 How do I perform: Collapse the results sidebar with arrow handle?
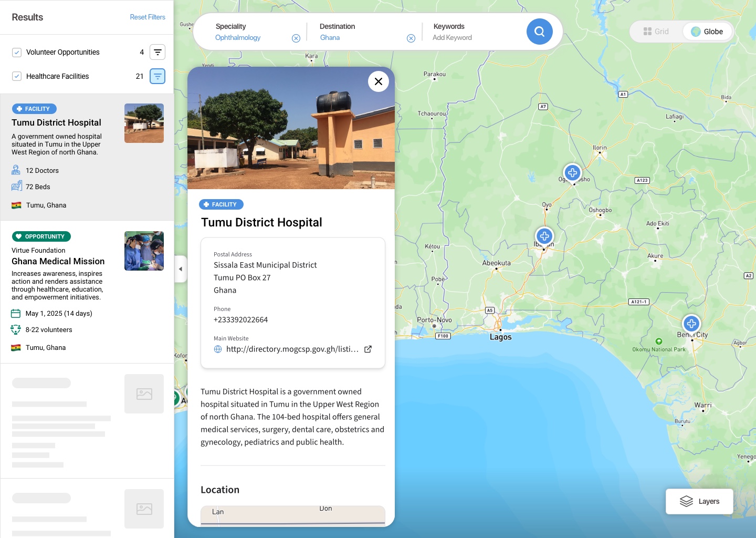click(181, 269)
